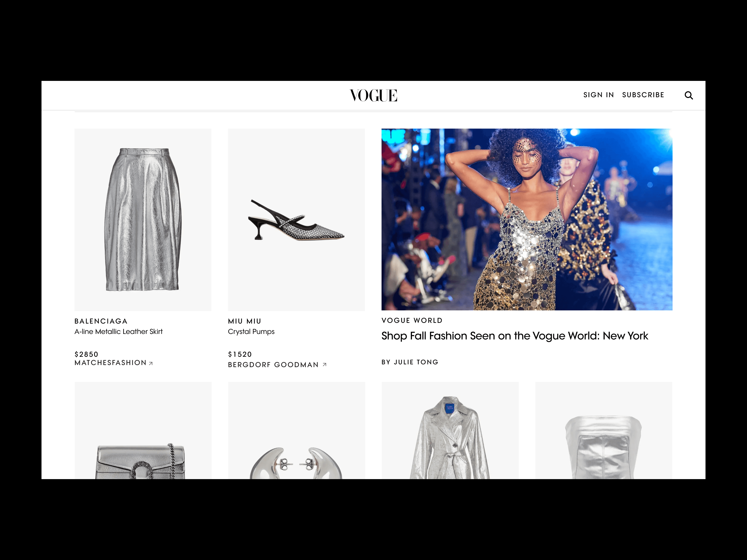Click the Vogue World category label
747x560 pixels.
pos(412,321)
